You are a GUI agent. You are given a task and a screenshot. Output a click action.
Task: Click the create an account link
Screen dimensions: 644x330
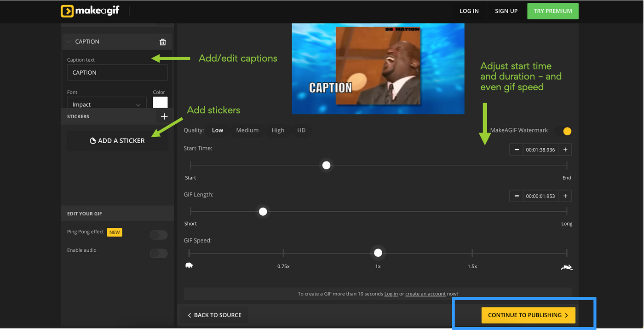425,294
